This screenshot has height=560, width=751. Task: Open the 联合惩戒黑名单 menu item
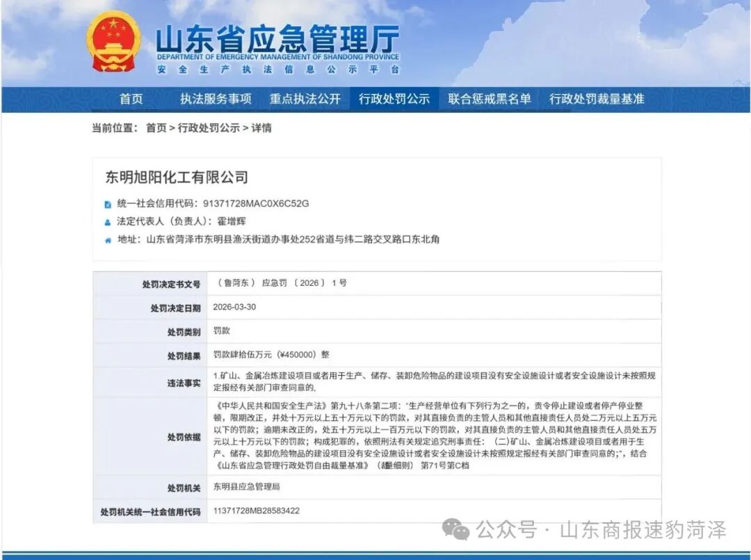click(x=490, y=99)
